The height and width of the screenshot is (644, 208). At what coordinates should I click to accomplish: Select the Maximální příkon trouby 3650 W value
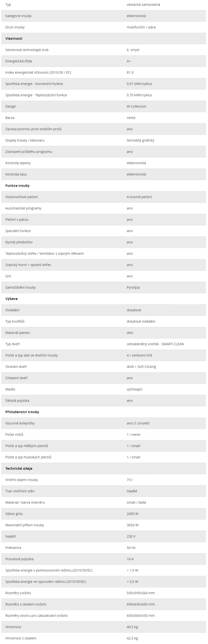tap(132, 525)
